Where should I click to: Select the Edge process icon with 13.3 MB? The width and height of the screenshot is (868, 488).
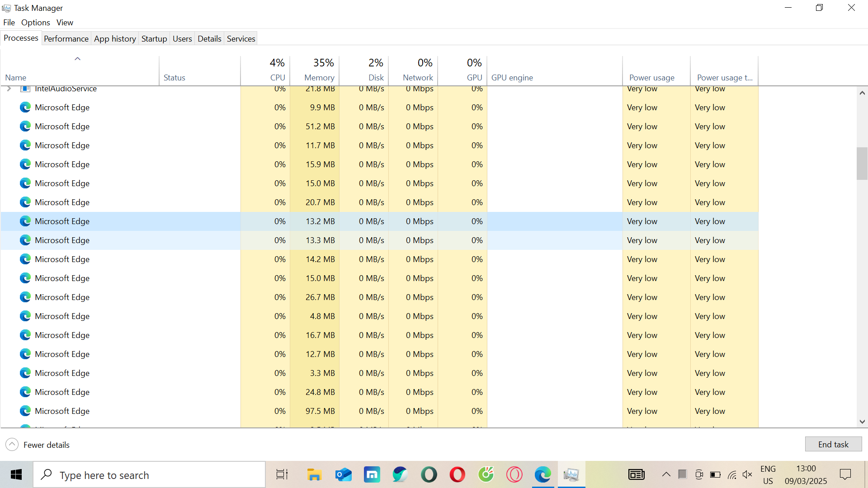coord(25,240)
